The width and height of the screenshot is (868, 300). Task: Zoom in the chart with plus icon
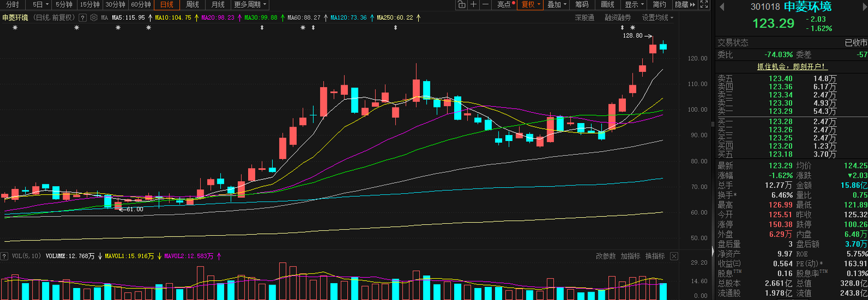[474, 5]
